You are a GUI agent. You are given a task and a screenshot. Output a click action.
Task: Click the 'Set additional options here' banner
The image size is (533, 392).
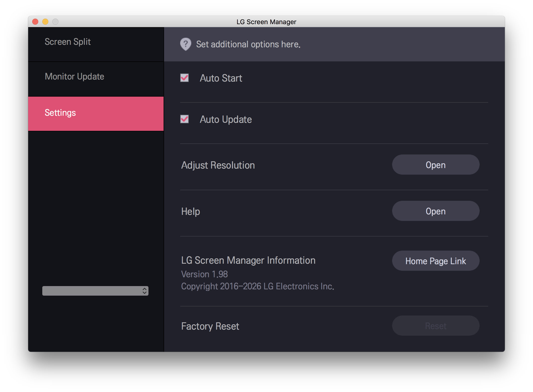pos(248,44)
